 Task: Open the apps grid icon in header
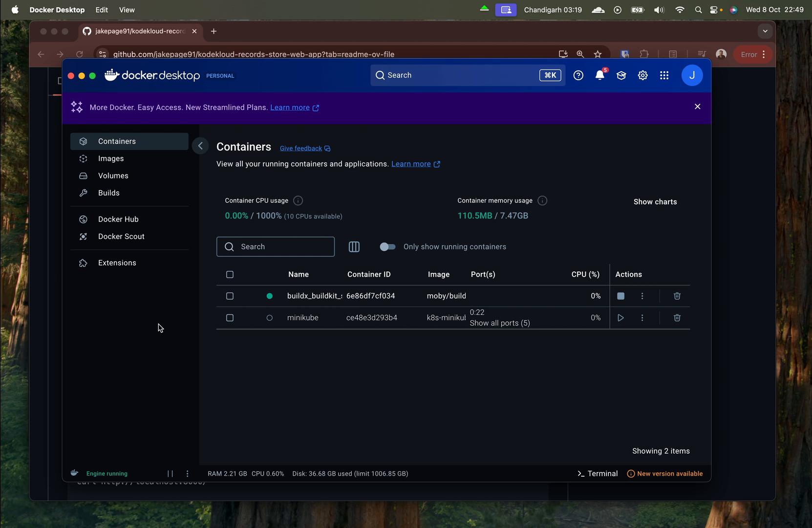pos(664,75)
